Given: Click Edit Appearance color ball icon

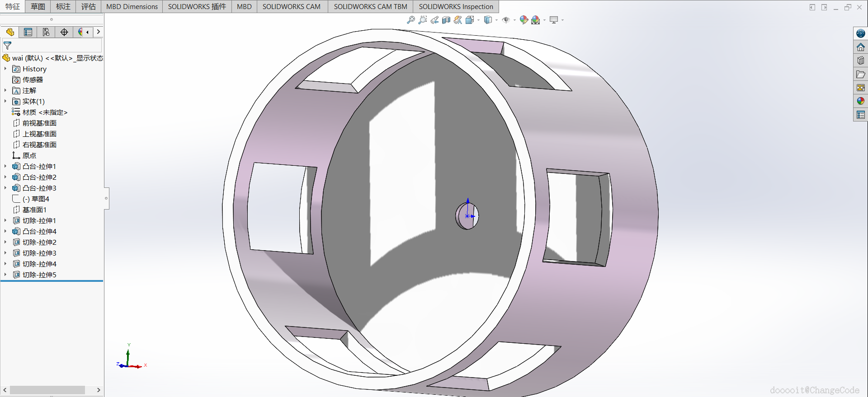Looking at the screenshot, I should click(x=524, y=20).
